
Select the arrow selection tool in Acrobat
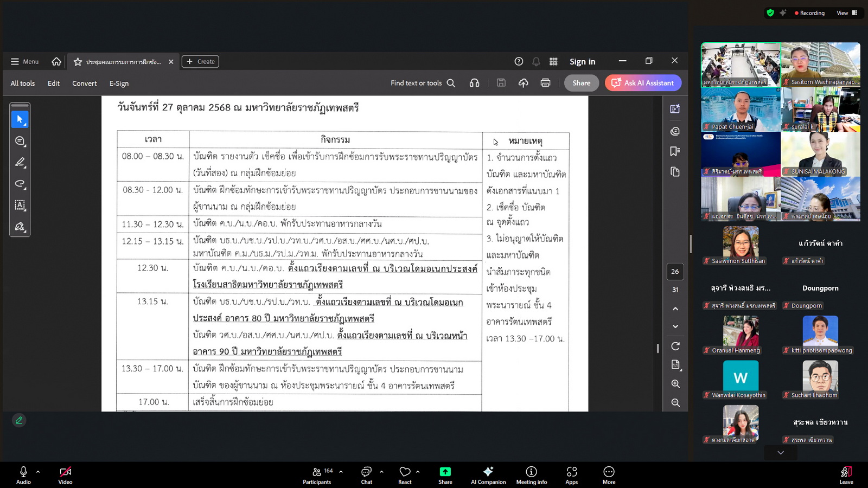20,119
